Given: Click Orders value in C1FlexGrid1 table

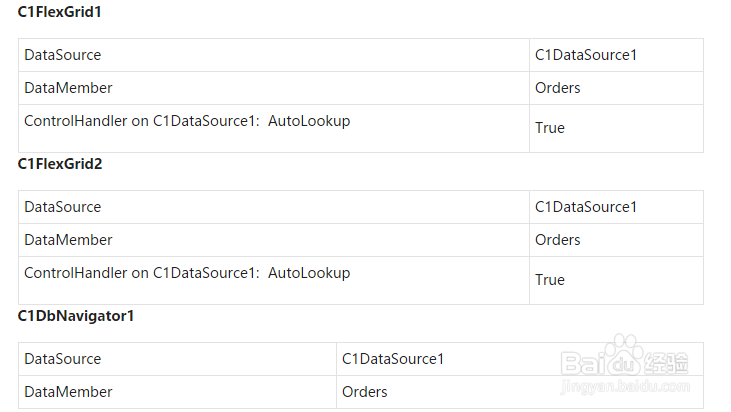Looking at the screenshot, I should (x=558, y=88).
